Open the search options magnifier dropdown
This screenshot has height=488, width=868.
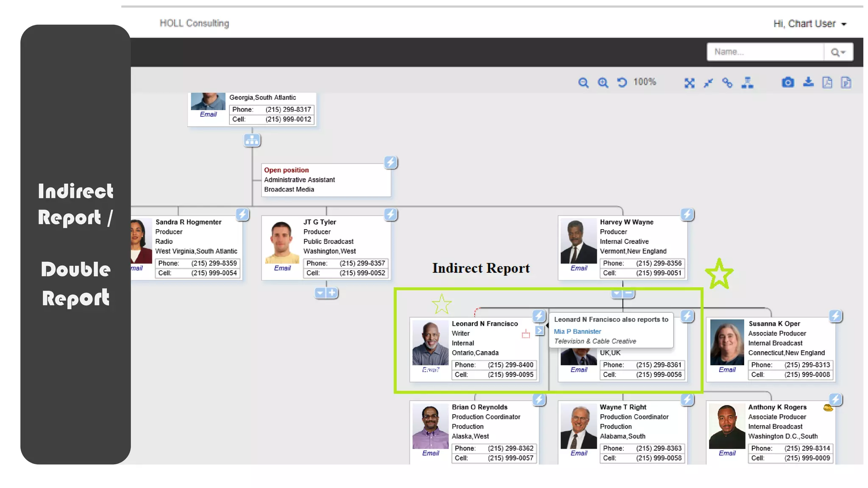(838, 52)
